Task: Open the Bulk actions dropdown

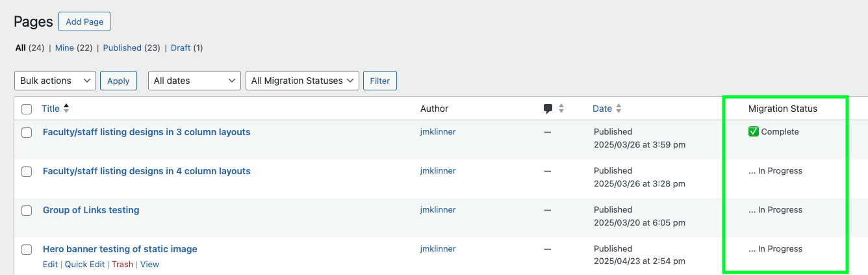Action: pyautogui.click(x=55, y=81)
